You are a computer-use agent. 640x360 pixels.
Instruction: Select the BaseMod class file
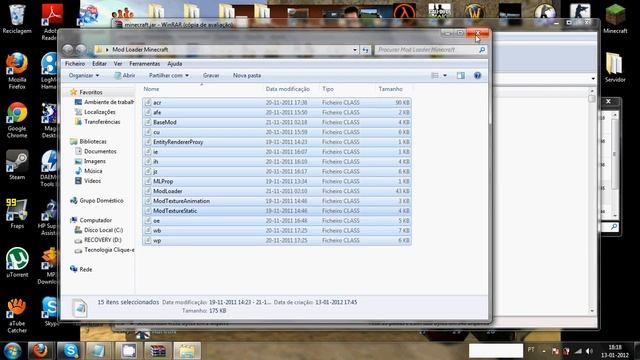[x=277, y=122]
